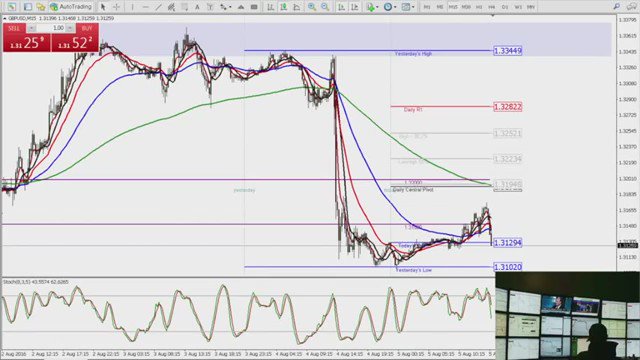Click the 1.31020 price label
The height and width of the screenshot is (360, 640).
pos(508,267)
